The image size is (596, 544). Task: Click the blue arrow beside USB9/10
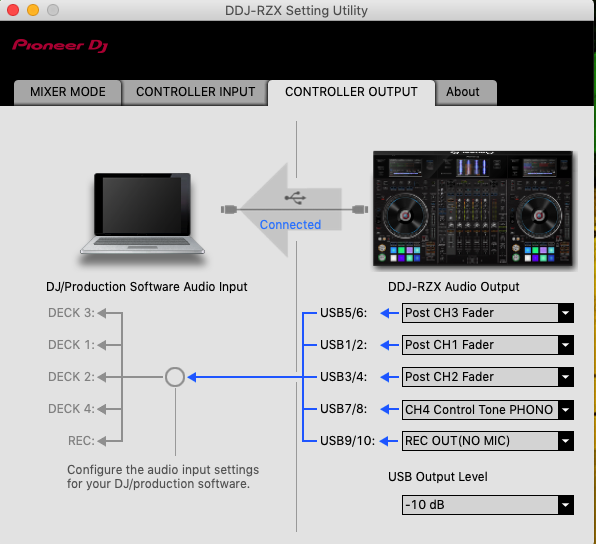389,441
